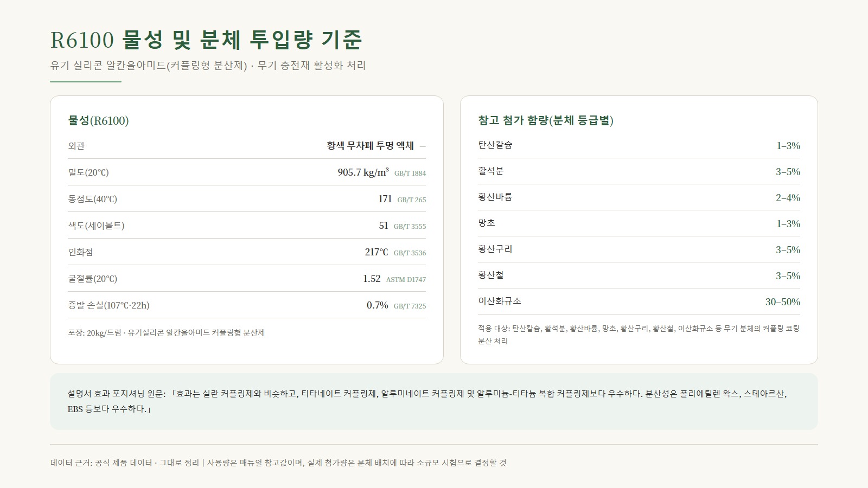Select the '망초' row label
Viewport: 868px width, 488px height.
coord(487,223)
